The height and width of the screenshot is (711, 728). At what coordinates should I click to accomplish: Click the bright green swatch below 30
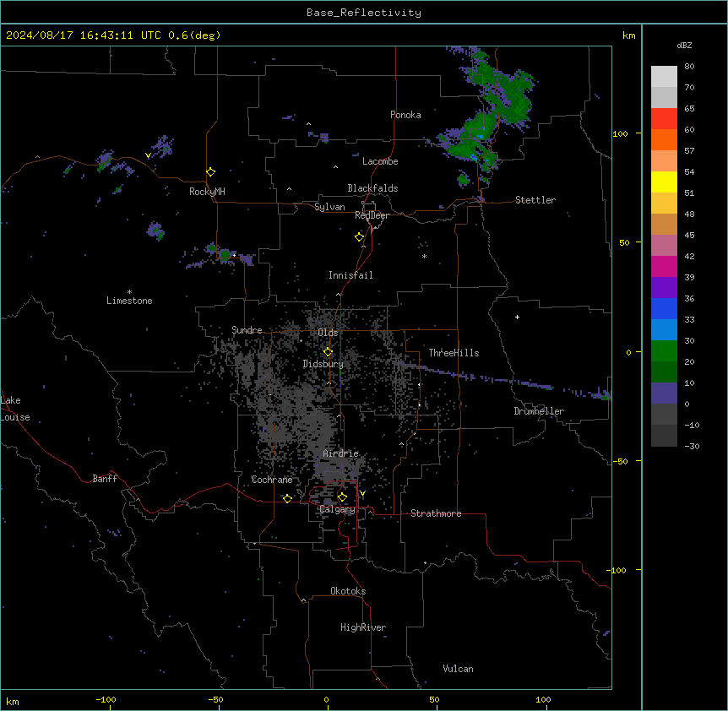click(x=664, y=351)
